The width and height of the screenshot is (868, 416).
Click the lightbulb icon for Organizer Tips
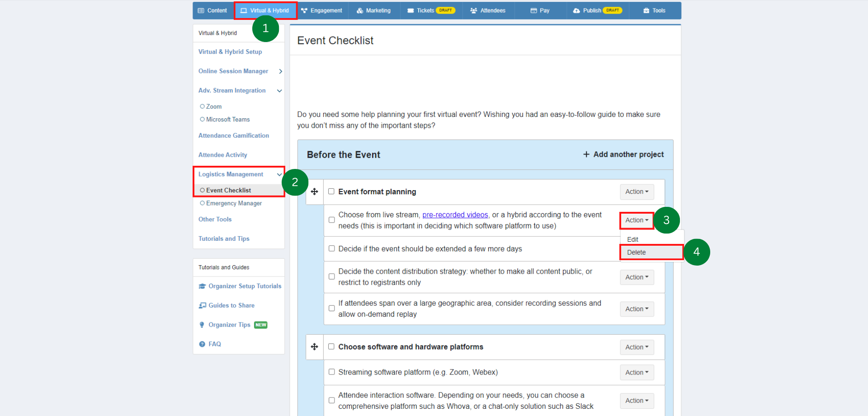point(202,325)
